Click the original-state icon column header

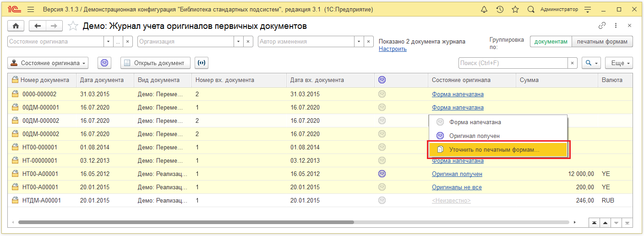point(382,80)
